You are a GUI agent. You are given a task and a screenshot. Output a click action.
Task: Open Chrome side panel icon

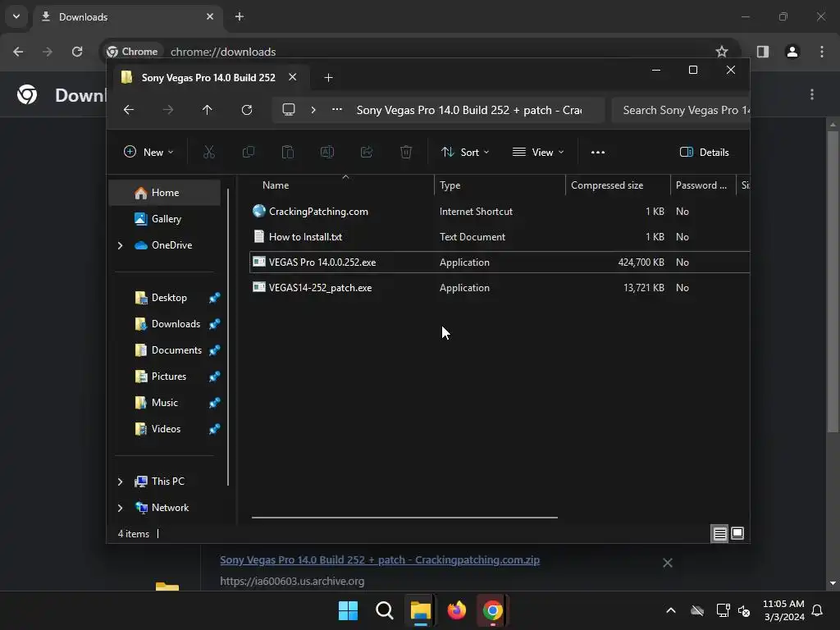[x=762, y=52]
